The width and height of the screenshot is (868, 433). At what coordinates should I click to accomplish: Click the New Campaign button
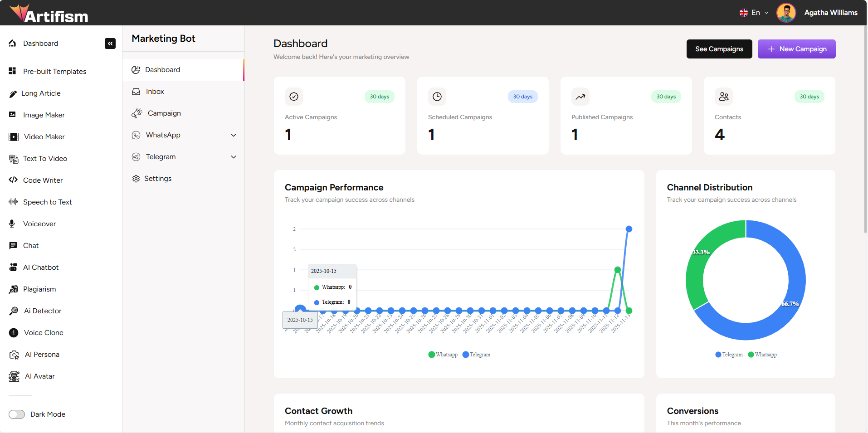point(796,49)
